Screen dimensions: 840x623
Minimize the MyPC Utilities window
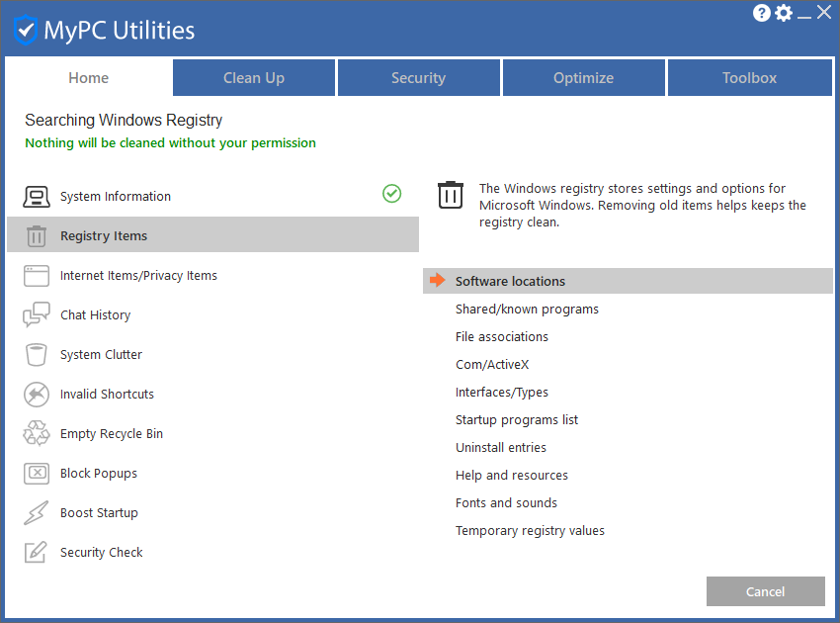[x=804, y=17]
